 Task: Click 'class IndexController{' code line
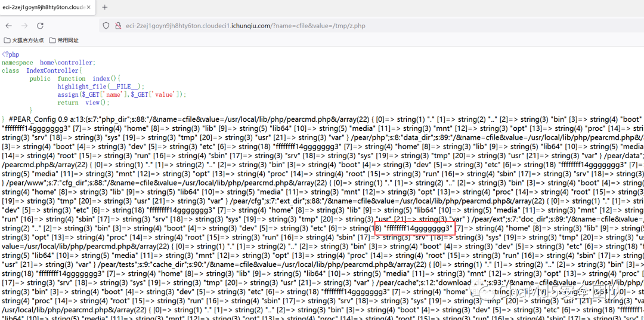click(x=43, y=70)
